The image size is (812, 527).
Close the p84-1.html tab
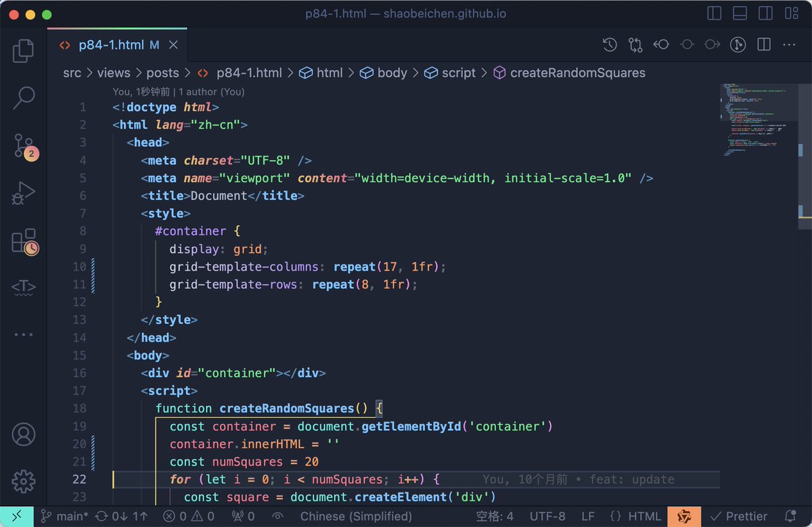click(x=173, y=45)
